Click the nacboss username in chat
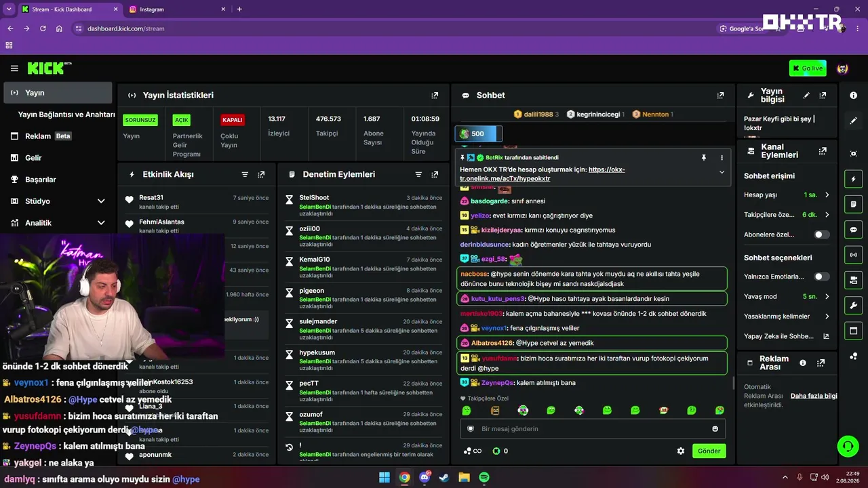868x488 pixels. pyautogui.click(x=474, y=274)
